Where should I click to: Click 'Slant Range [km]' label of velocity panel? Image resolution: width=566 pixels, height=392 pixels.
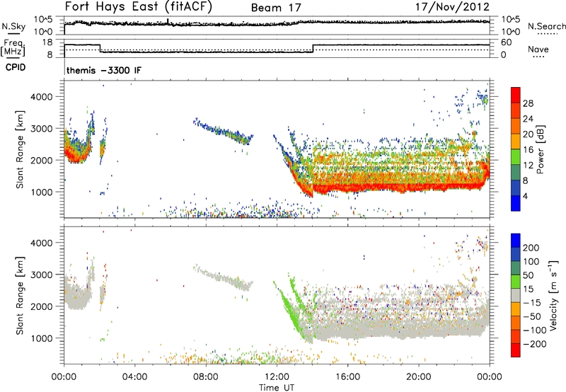coord(20,296)
